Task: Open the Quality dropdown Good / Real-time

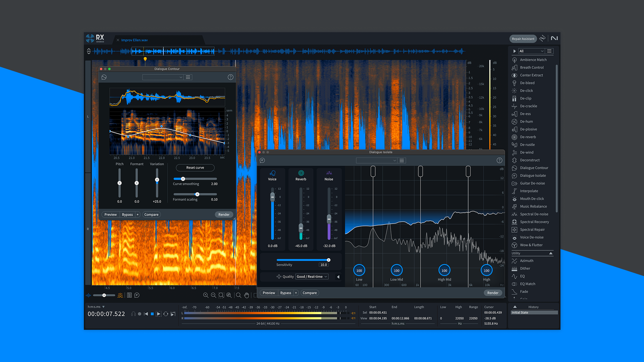Action: pos(312,277)
